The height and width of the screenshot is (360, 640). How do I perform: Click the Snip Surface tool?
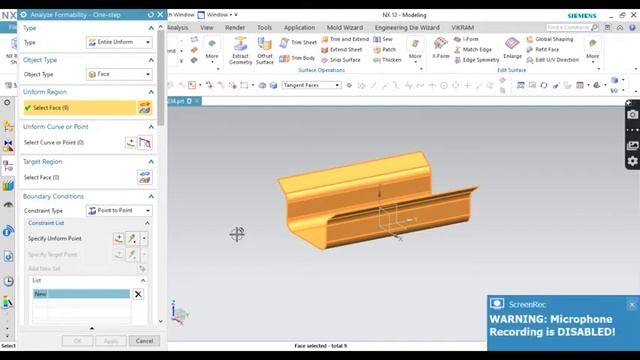[x=341, y=60]
